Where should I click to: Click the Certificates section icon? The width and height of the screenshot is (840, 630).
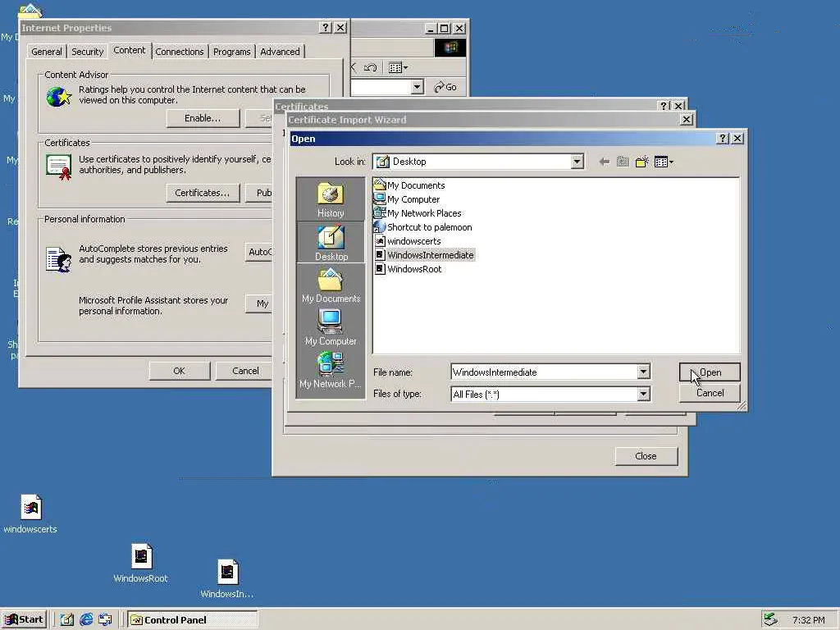point(59,167)
